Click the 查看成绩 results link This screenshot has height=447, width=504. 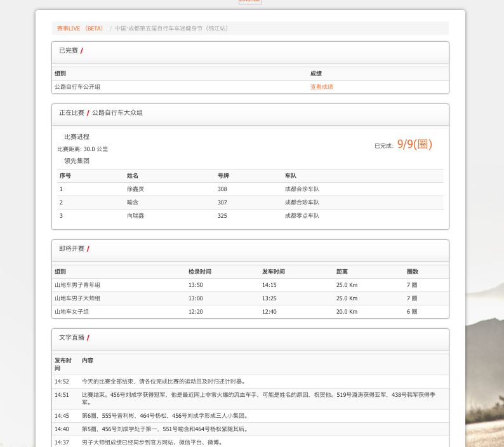click(x=322, y=87)
